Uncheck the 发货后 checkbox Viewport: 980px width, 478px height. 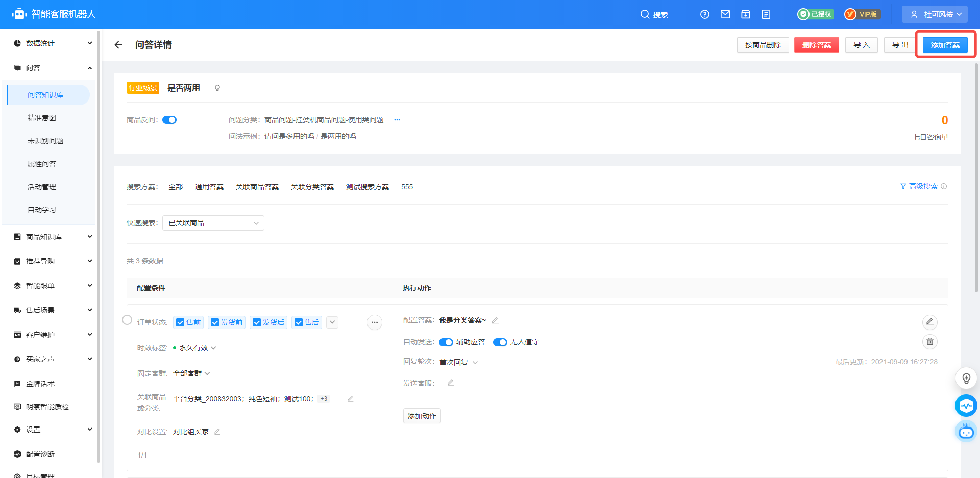[257, 322]
